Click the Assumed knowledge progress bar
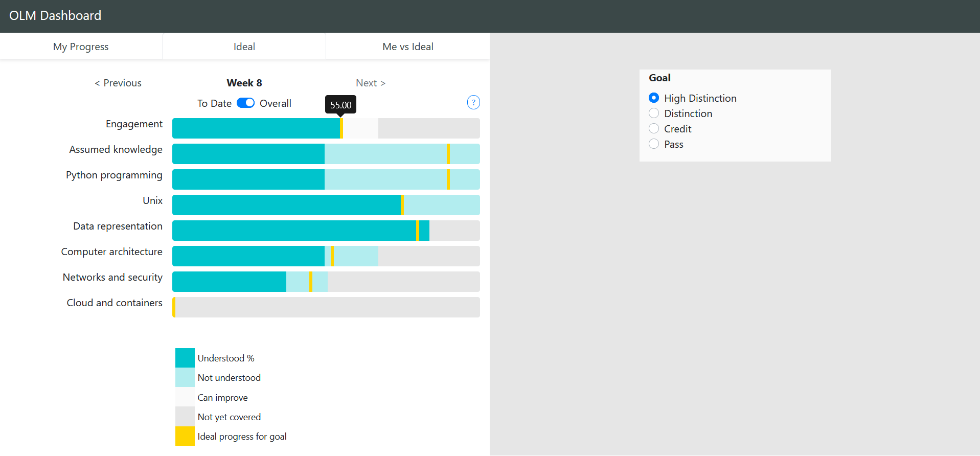This screenshot has width=980, height=456. [x=326, y=154]
